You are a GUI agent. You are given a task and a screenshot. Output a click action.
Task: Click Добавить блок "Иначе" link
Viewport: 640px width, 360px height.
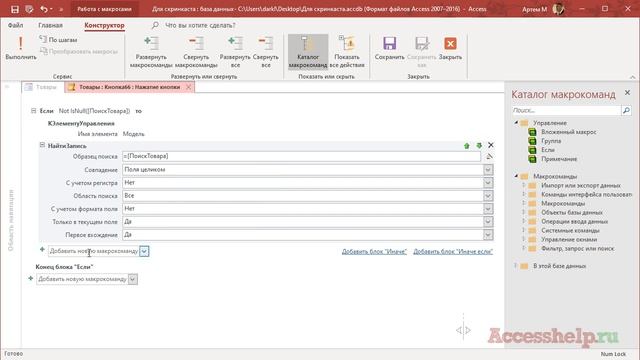pos(374,251)
